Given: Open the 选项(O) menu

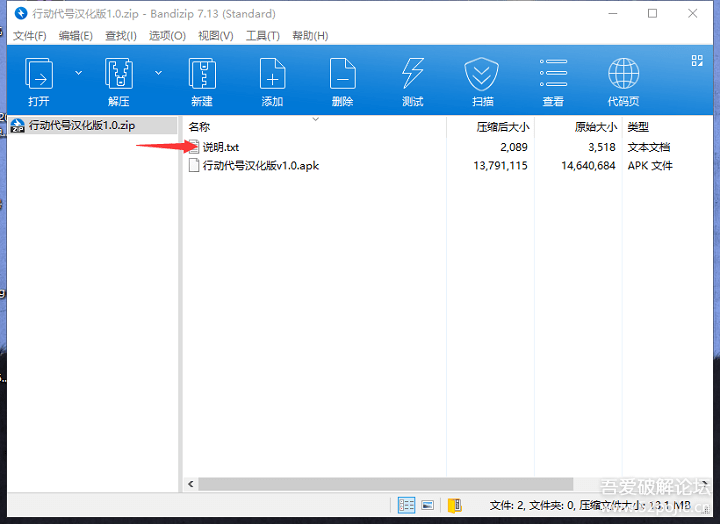Looking at the screenshot, I should click(x=167, y=36).
